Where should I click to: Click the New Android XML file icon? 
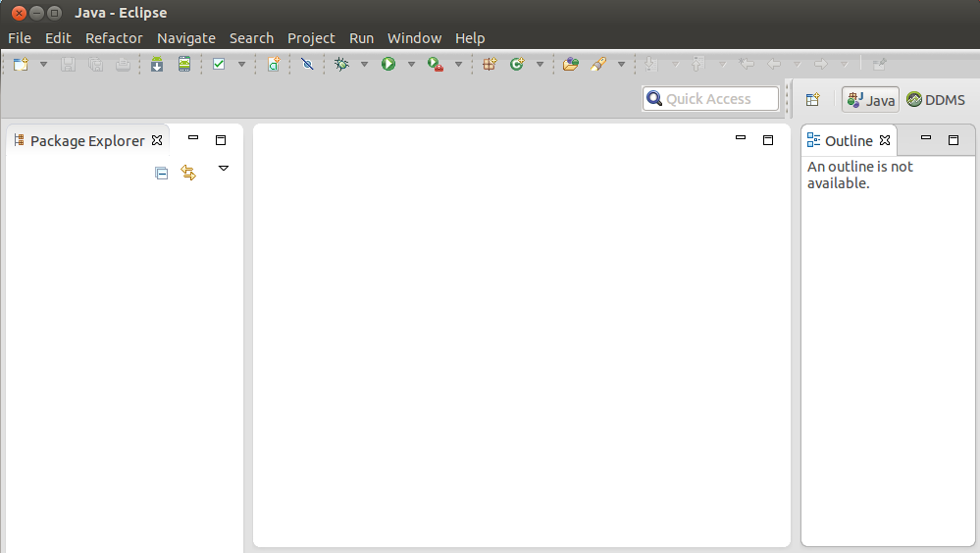pos(274,64)
